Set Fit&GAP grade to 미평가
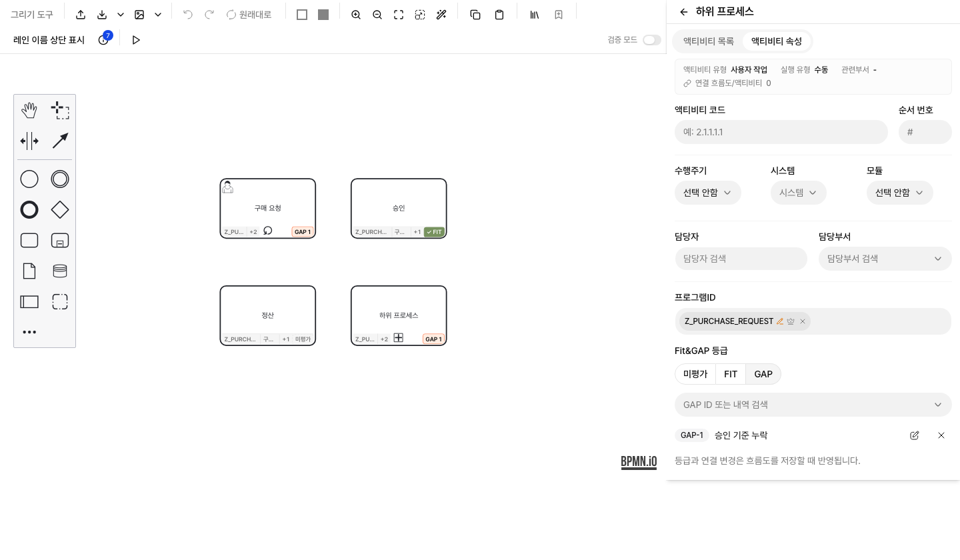 tap(695, 374)
